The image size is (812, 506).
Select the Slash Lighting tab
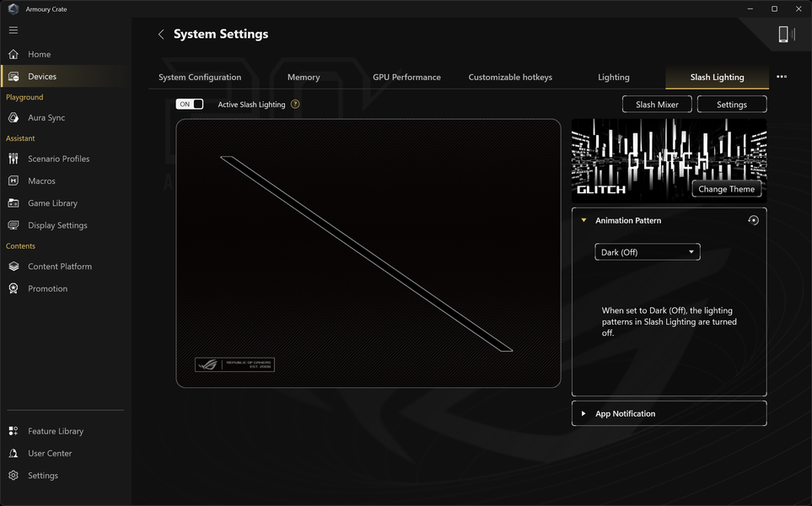pos(718,78)
